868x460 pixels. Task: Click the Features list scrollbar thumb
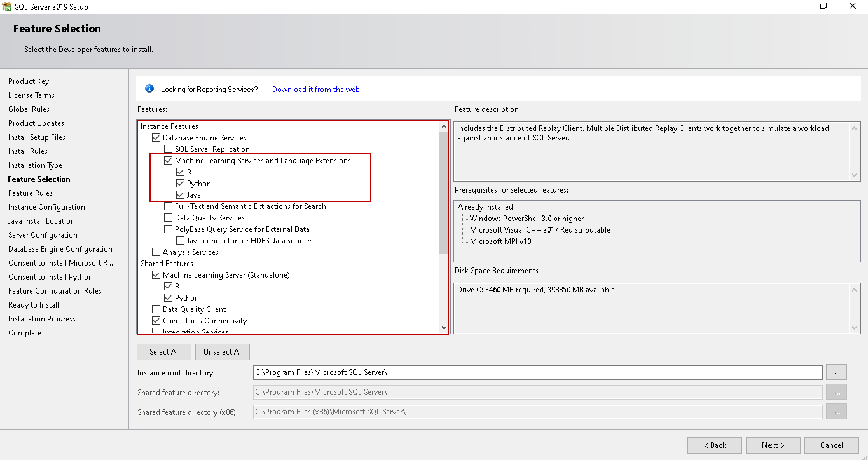click(444, 193)
